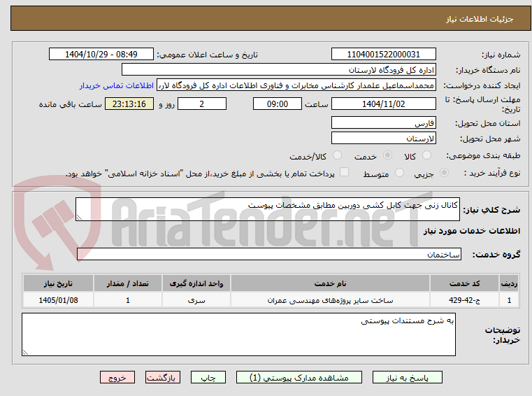
Task: Click the buyer notes text area
Action: coord(238,334)
